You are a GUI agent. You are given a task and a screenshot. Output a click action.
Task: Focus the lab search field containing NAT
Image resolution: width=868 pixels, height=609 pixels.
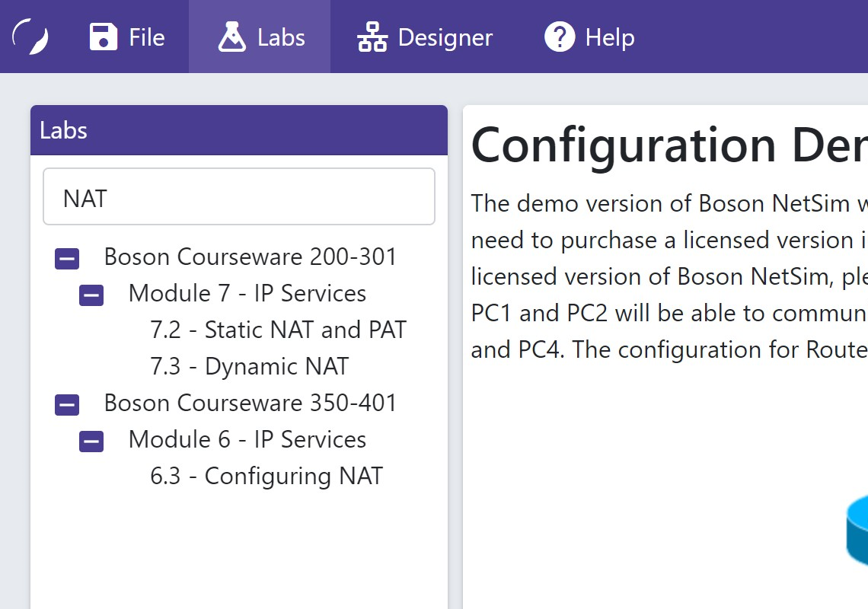tap(239, 197)
